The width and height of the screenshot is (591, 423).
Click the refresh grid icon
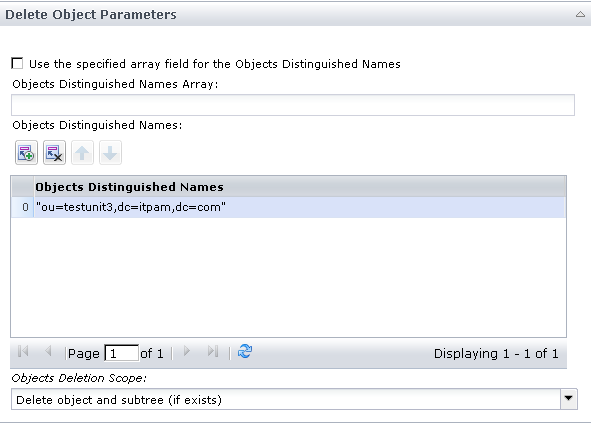pyautogui.click(x=245, y=351)
